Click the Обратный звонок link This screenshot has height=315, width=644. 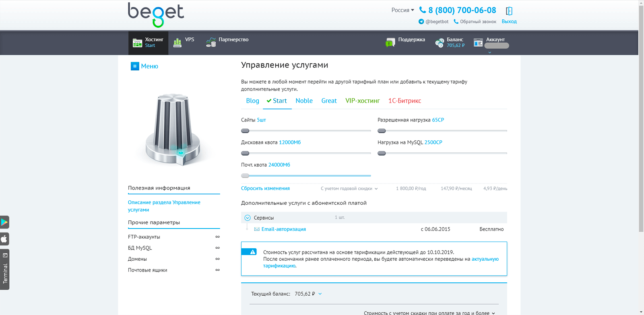pos(478,22)
